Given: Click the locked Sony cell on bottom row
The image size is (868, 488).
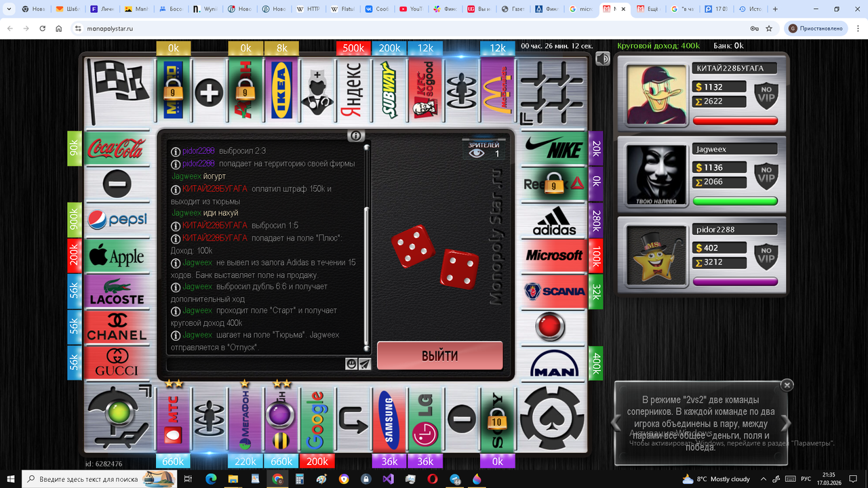Looking at the screenshot, I should coord(497,419).
